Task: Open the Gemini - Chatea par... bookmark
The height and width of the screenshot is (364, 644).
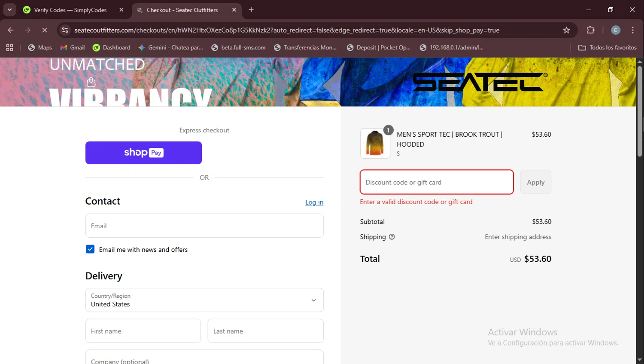Action: point(171,48)
